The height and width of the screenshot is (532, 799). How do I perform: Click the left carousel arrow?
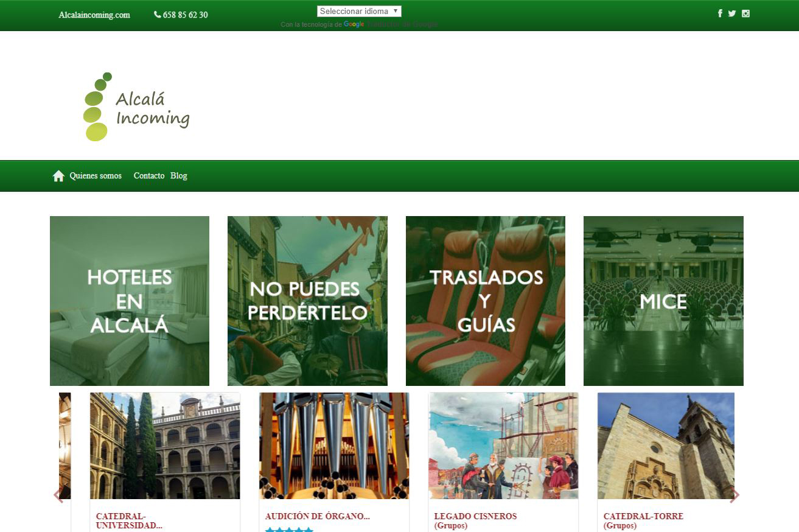tap(59, 495)
